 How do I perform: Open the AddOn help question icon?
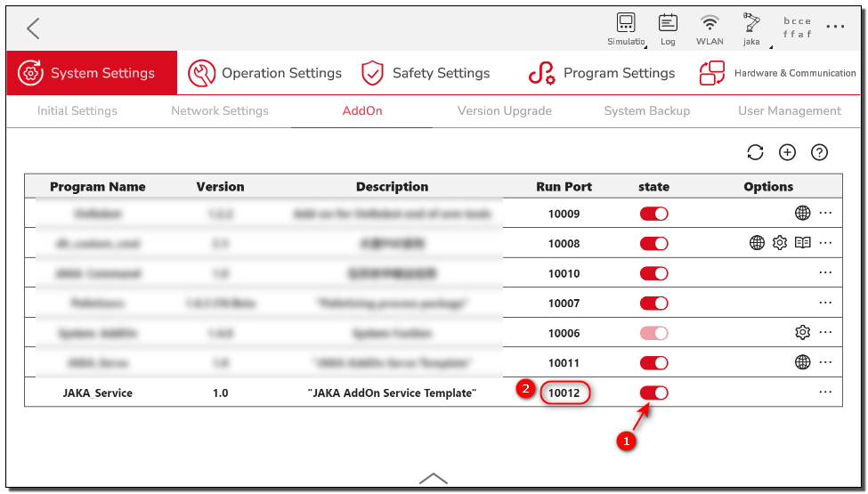click(x=819, y=152)
